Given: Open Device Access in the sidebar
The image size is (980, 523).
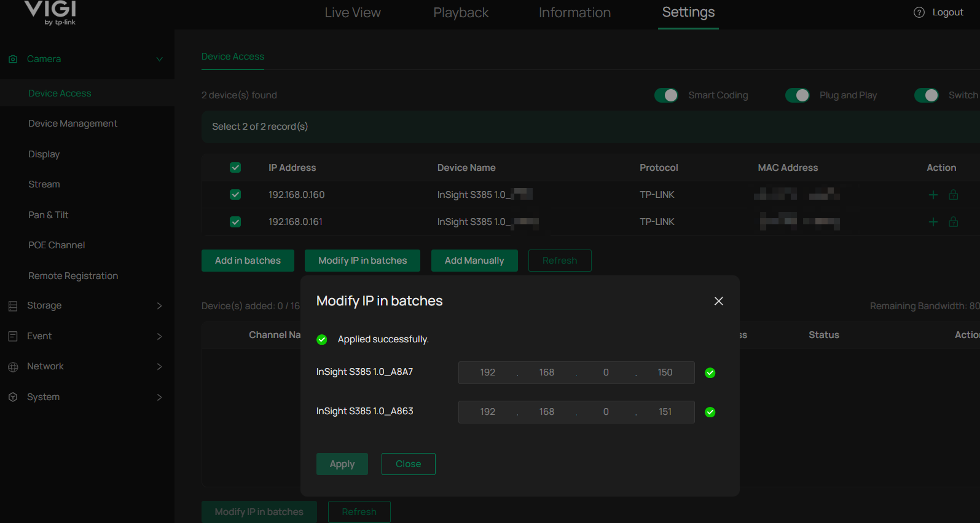Looking at the screenshot, I should [60, 93].
